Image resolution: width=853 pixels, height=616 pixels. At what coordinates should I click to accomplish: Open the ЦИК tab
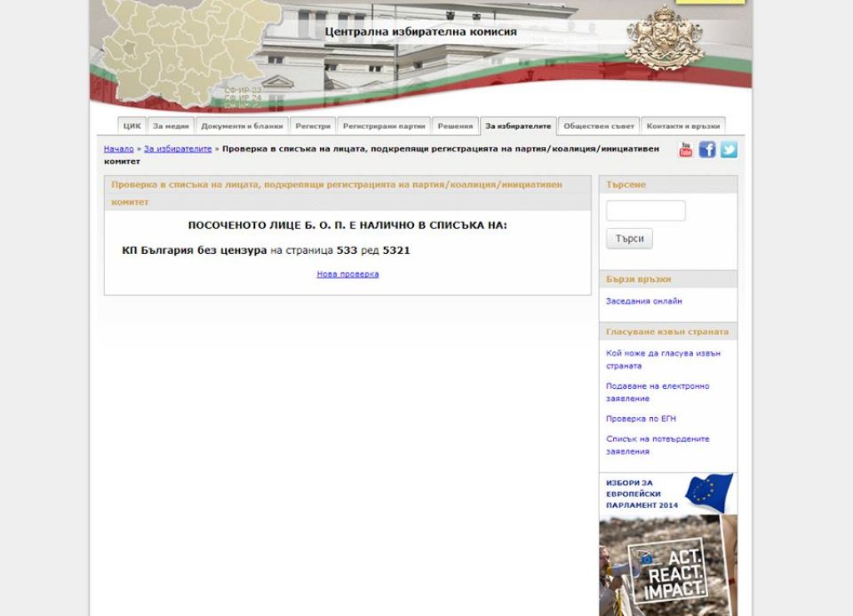(x=132, y=127)
